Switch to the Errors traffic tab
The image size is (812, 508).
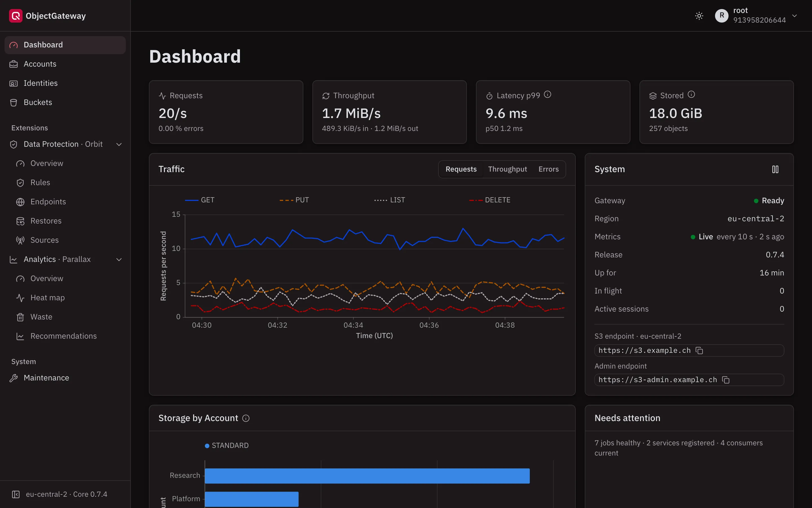(549, 169)
